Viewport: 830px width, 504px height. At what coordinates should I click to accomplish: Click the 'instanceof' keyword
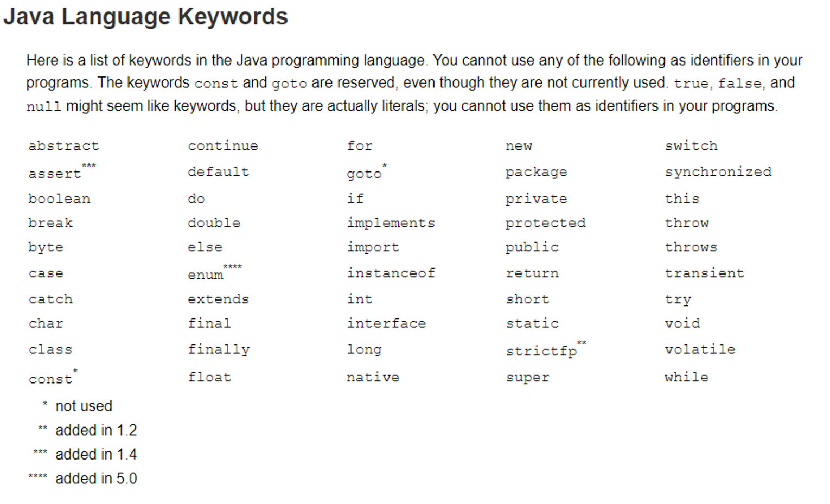[x=391, y=273]
